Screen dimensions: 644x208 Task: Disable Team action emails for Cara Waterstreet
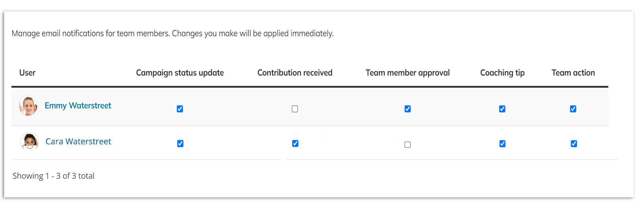573,144
